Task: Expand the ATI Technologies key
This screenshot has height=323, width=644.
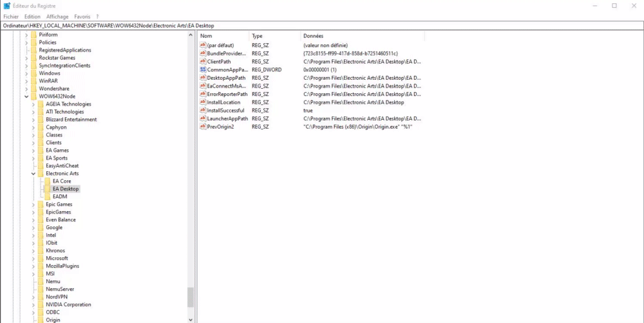Action: [33, 111]
